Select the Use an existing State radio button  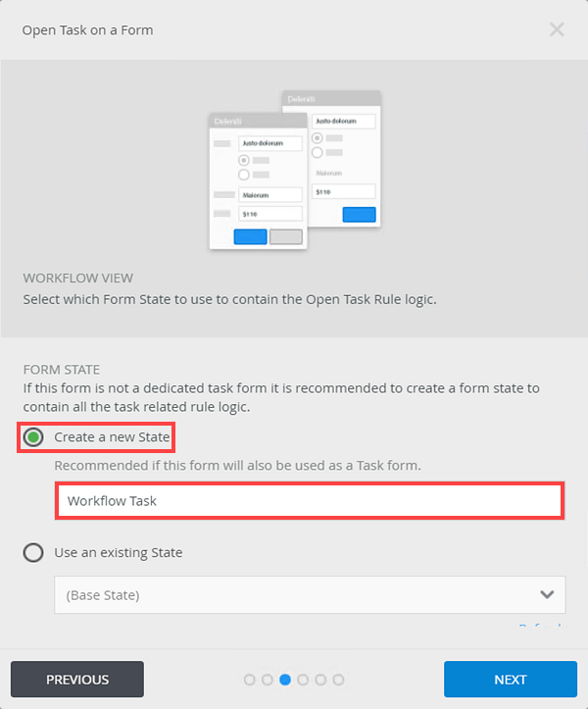[33, 552]
